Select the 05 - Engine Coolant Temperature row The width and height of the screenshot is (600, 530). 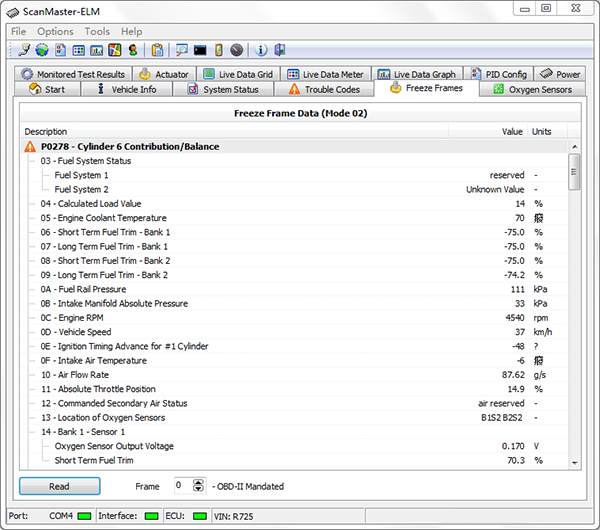pos(294,218)
